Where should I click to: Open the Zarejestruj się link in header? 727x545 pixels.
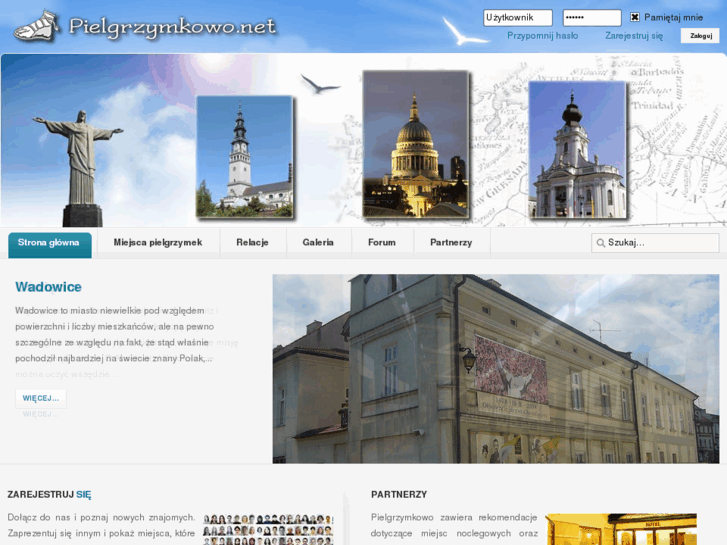click(634, 36)
